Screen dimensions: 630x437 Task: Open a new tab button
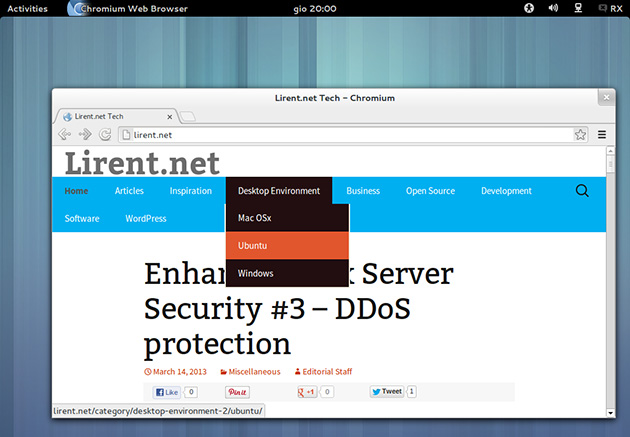click(x=187, y=116)
